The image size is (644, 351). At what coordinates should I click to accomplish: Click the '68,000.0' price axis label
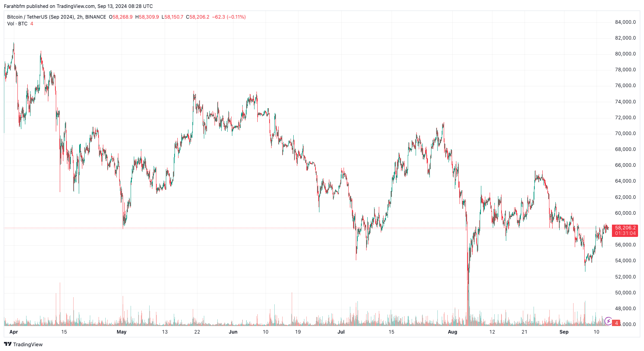pos(625,149)
